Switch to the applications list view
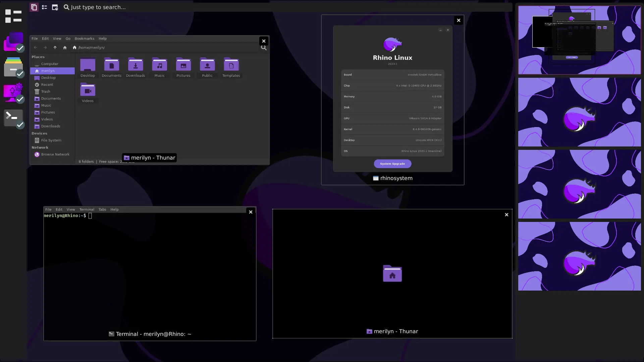644x362 pixels. pyautogui.click(x=44, y=7)
